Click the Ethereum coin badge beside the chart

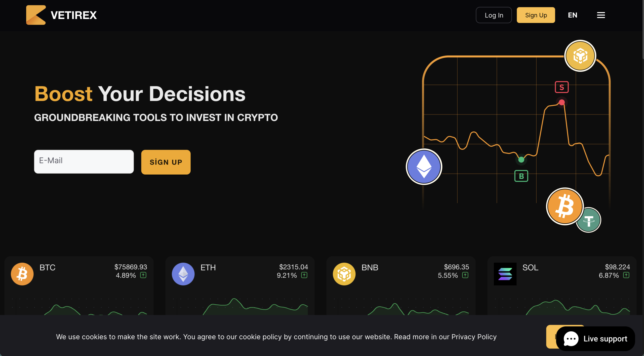click(424, 167)
